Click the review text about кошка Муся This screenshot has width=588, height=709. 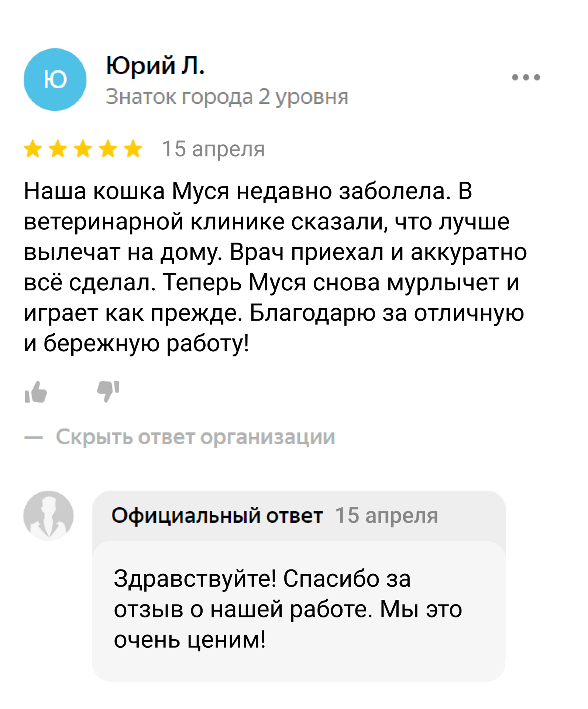click(x=273, y=267)
